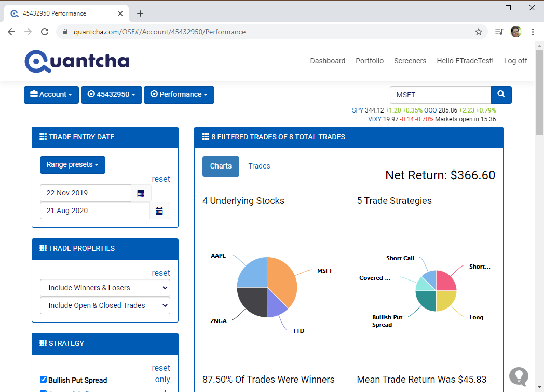The image size is (544, 392).
Task: Switch to the Trades tab
Action: tap(259, 166)
